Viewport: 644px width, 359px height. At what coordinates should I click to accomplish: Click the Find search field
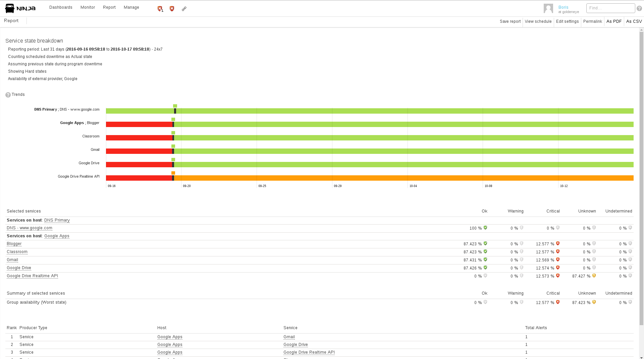tap(610, 8)
